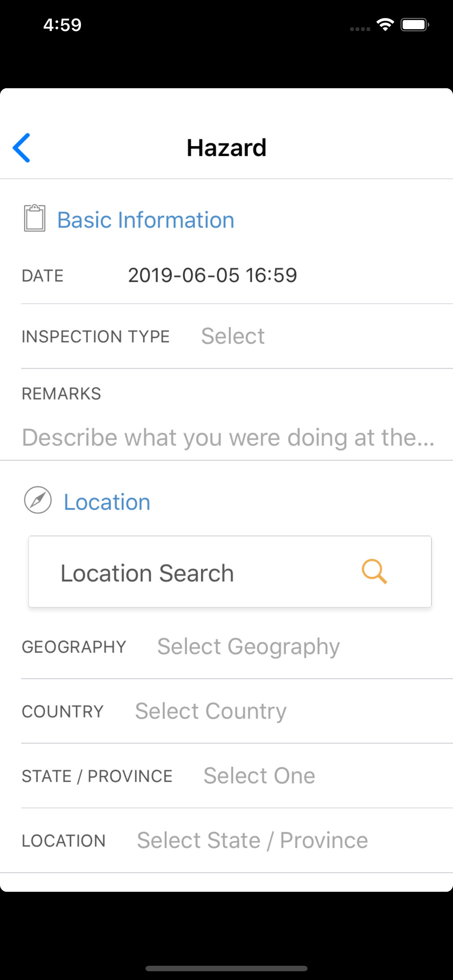
Task: Open State / Province Select One dropdown
Action: [x=259, y=776]
